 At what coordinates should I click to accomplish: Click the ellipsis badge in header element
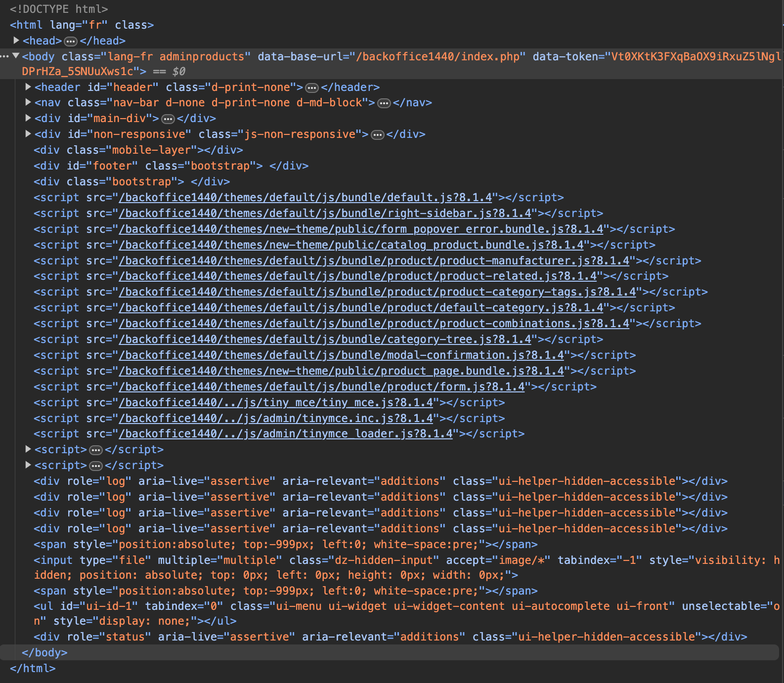[x=312, y=88]
